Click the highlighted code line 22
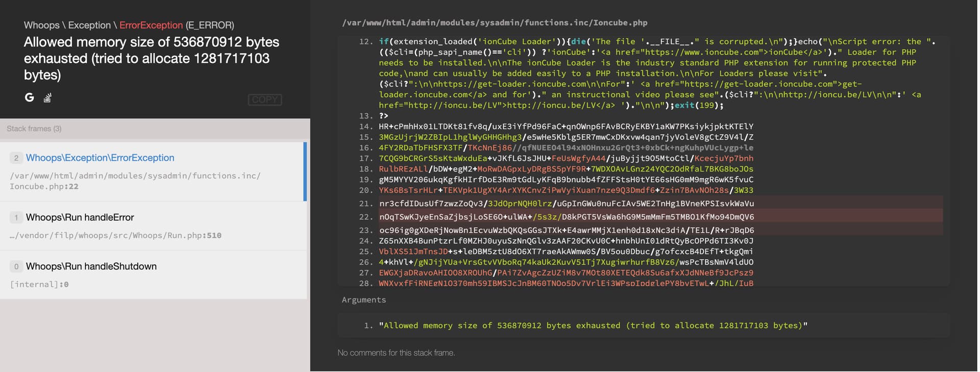Image resolution: width=980 pixels, height=372 pixels. click(567, 217)
